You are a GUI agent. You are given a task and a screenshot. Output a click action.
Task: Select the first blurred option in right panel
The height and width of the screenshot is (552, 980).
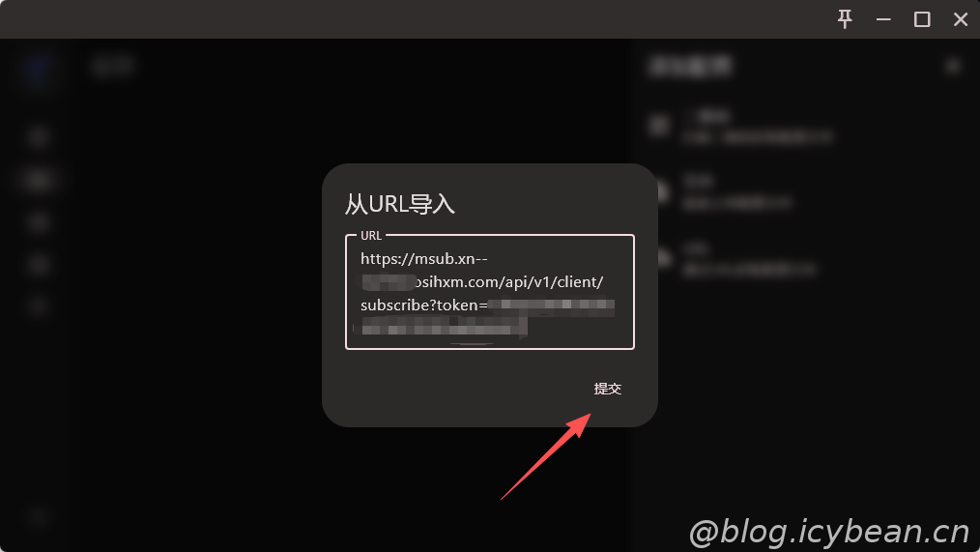[744, 126]
